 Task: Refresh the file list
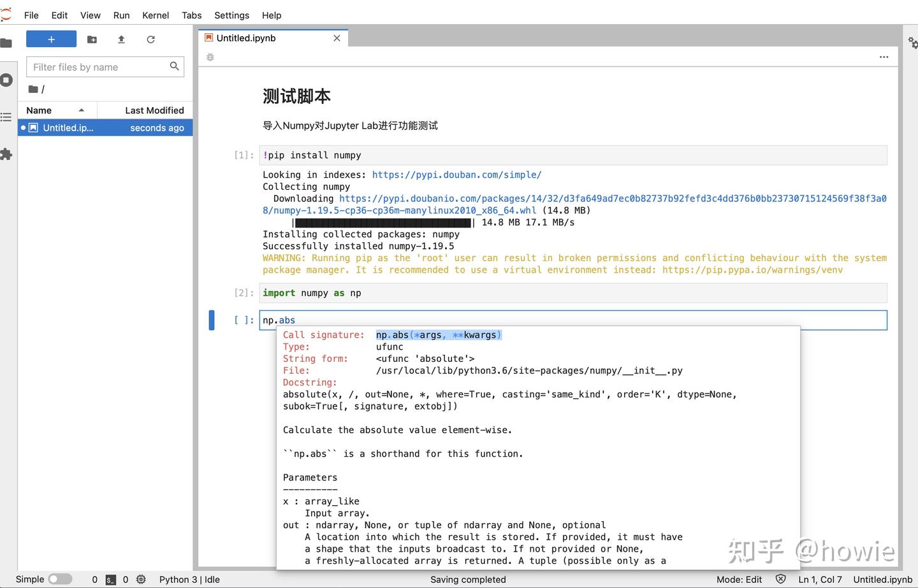click(x=150, y=39)
